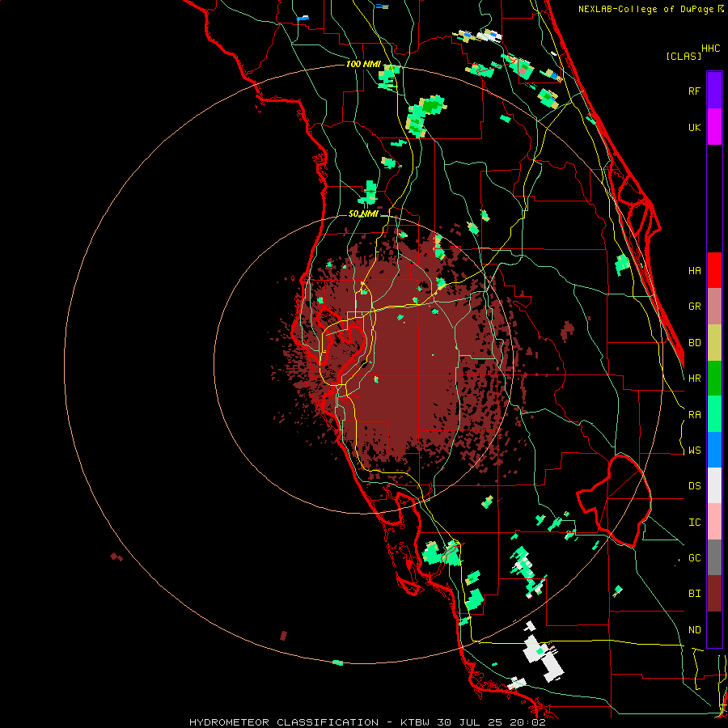Click the DS legend label
Viewport: 728px width, 728px height.
(x=694, y=486)
